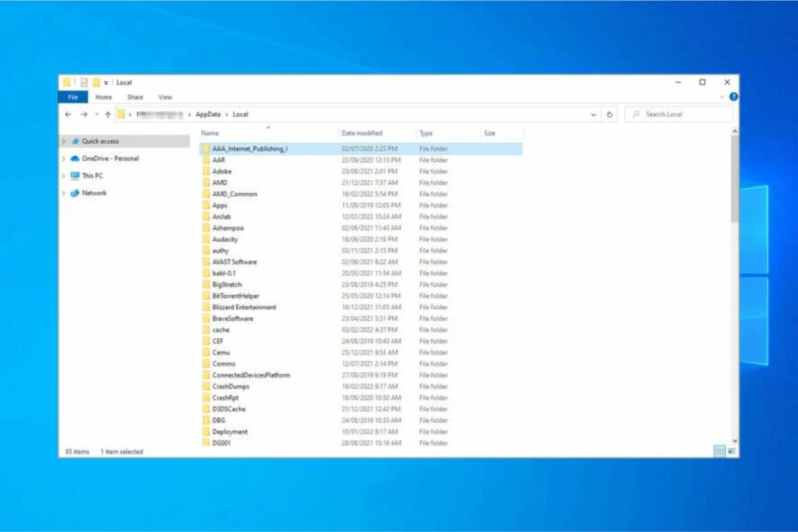Open the Help question mark icon
The height and width of the screenshot is (532, 798).
coord(734,96)
